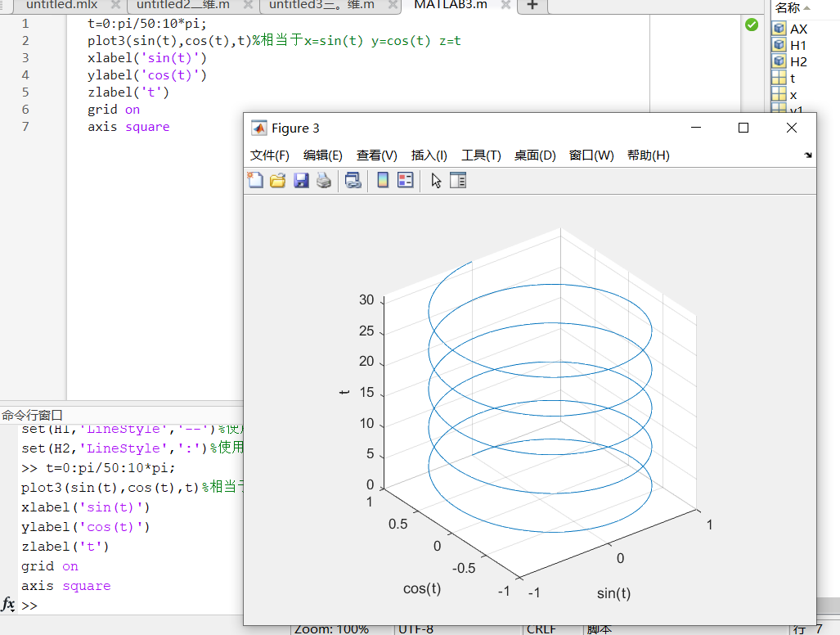Open the 插入(I) menu
Viewport: 840px width, 635px height.
click(429, 155)
